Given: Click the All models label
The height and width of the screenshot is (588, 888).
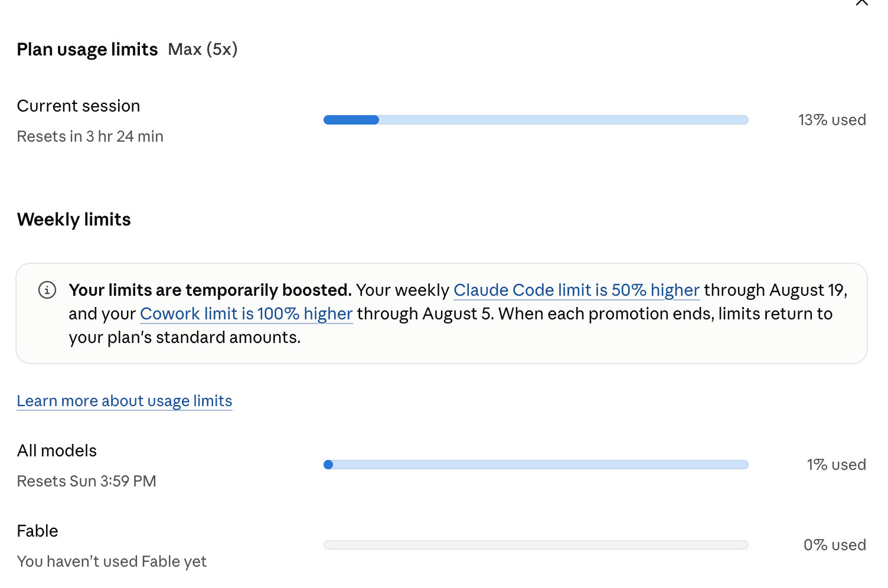Looking at the screenshot, I should coord(57,450).
